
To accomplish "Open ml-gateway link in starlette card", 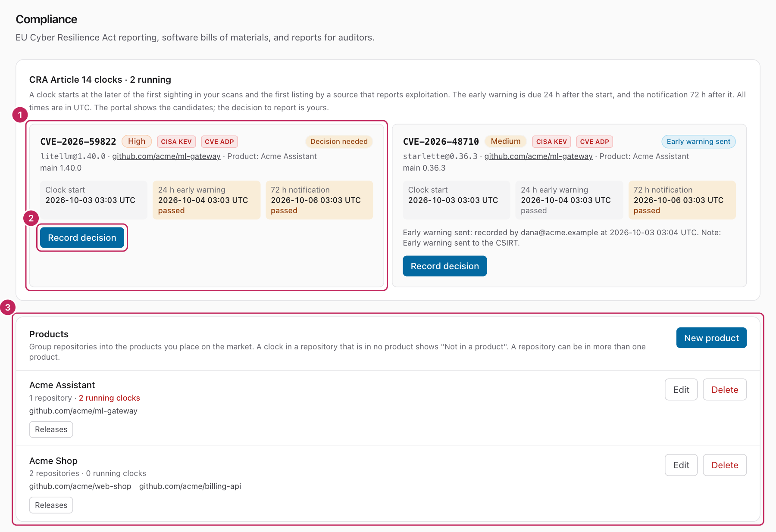I will pos(538,156).
